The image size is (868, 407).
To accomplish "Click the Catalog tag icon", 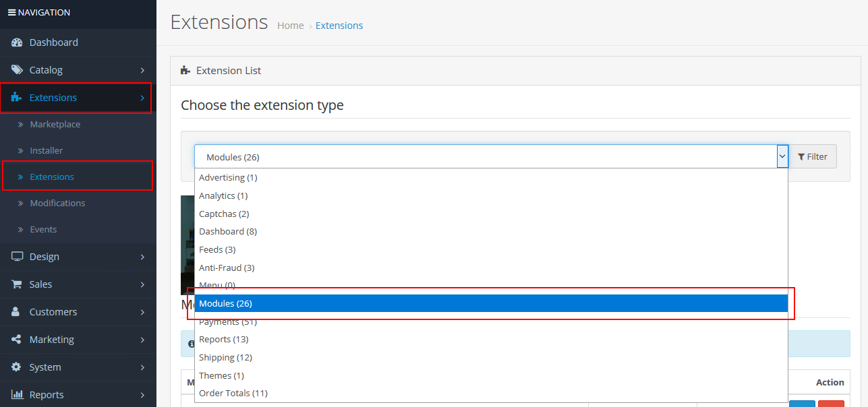I will coord(17,70).
